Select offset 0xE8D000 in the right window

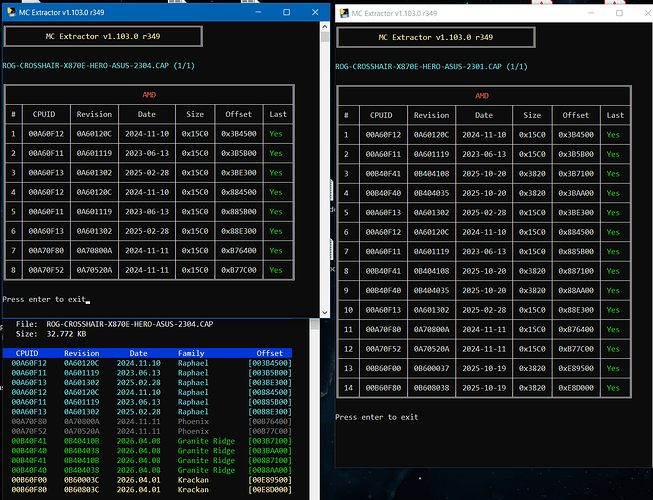pos(576,388)
